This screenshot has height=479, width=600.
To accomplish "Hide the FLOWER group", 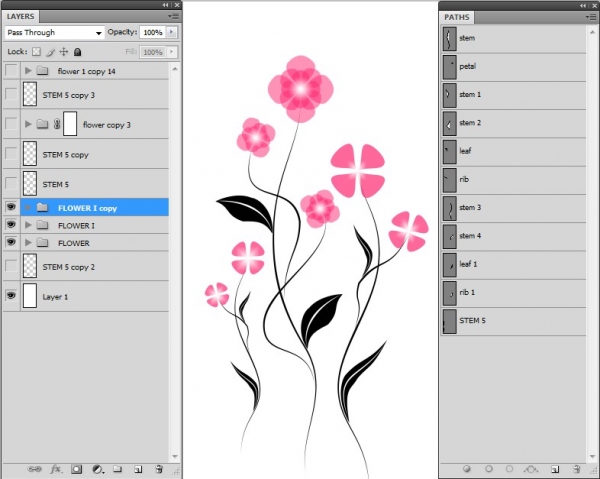I will [x=11, y=242].
